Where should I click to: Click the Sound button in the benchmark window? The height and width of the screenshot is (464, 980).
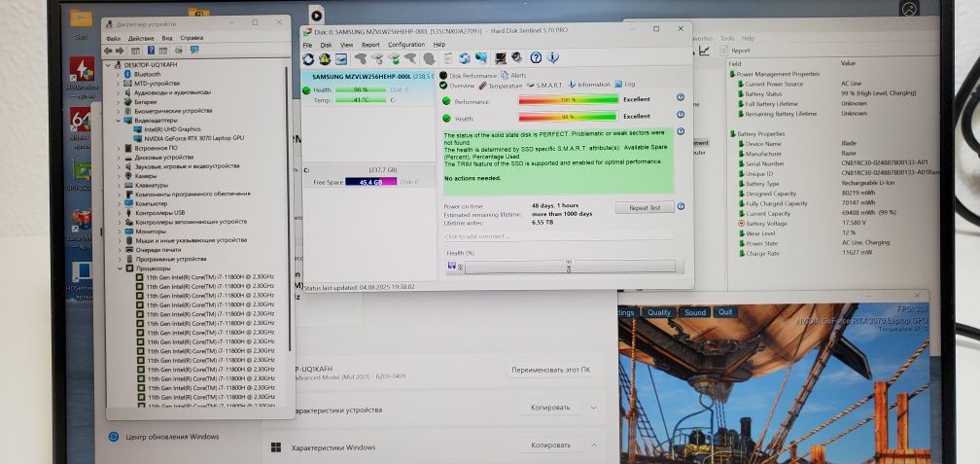tap(694, 312)
